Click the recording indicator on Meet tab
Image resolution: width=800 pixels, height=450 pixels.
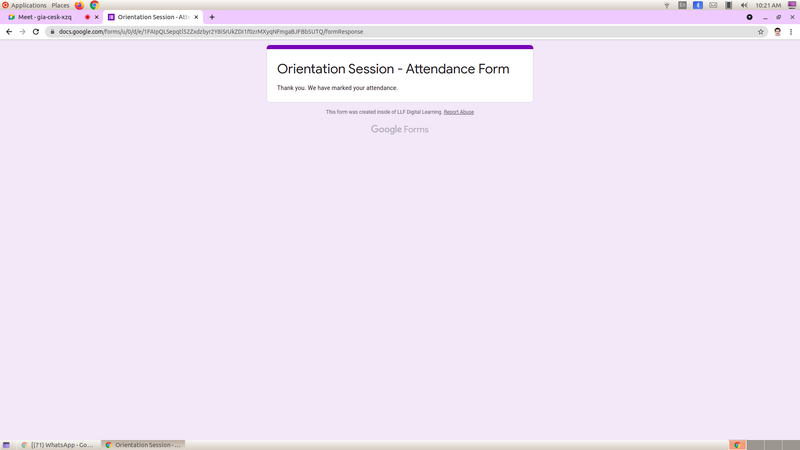click(x=87, y=17)
